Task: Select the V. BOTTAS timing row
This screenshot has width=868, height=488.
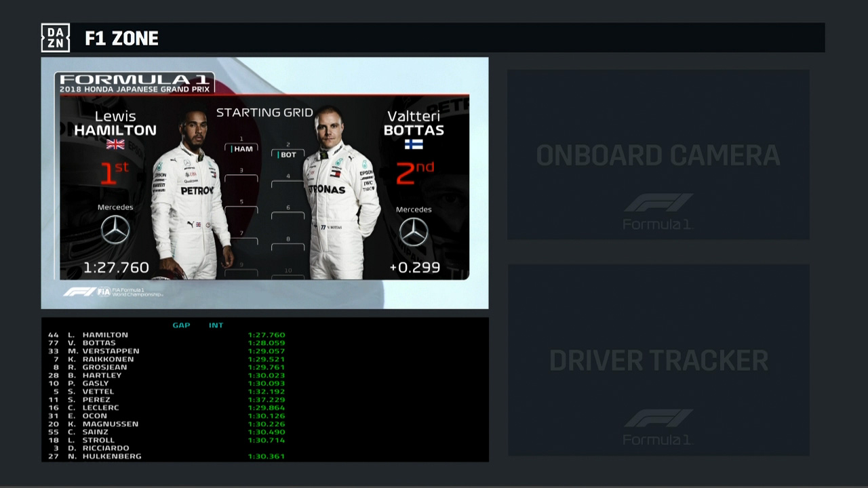Action: [x=167, y=343]
